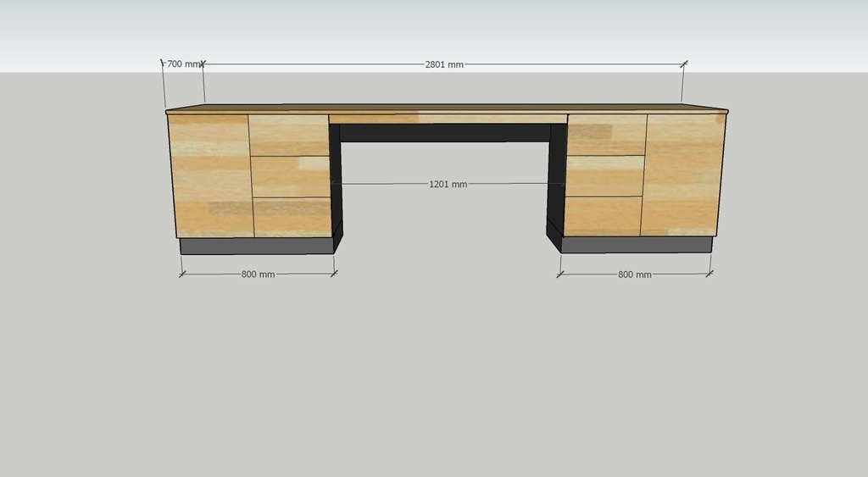868x477 pixels.
Task: Click the bottom drawer of left cabinet
Action: tap(292, 218)
